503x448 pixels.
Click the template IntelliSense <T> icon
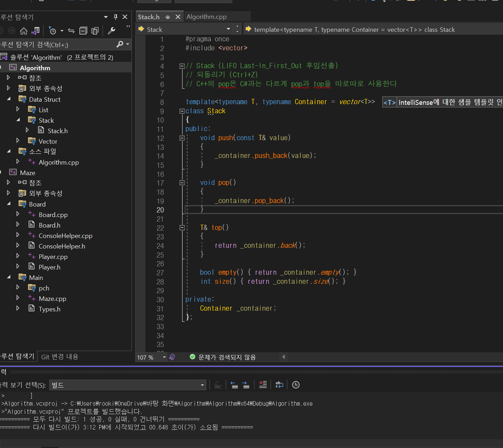pos(389,102)
